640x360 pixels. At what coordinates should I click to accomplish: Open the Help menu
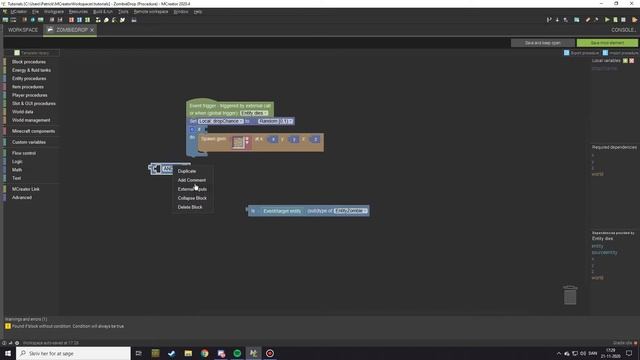click(x=198, y=12)
